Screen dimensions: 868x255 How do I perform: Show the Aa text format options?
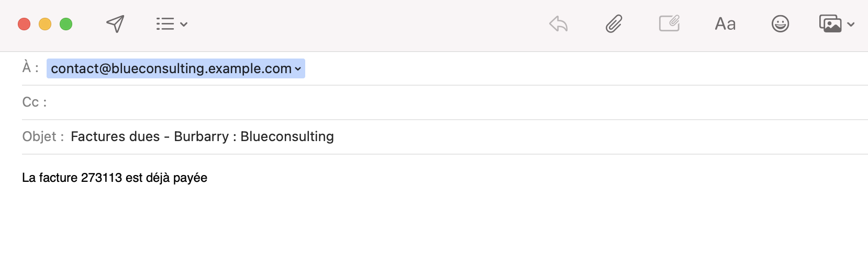click(x=725, y=24)
